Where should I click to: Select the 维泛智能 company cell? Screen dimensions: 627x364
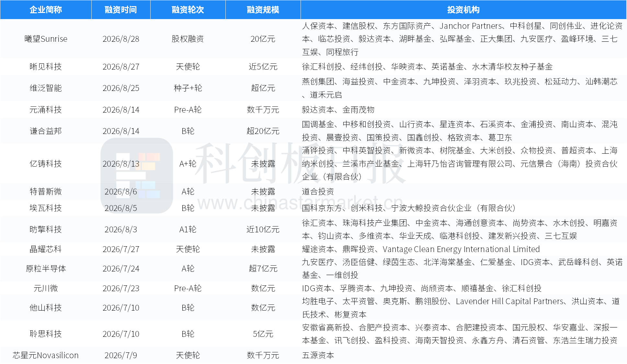coord(46,88)
